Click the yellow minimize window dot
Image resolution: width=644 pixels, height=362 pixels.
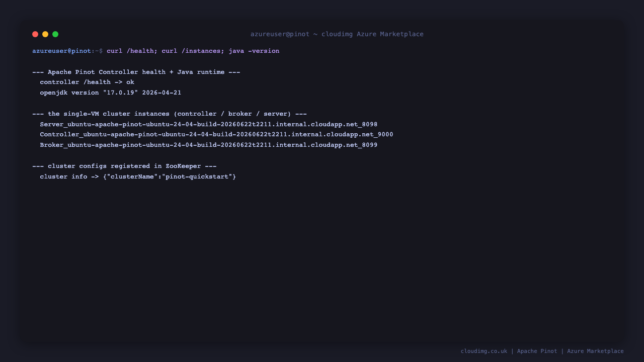coord(45,34)
